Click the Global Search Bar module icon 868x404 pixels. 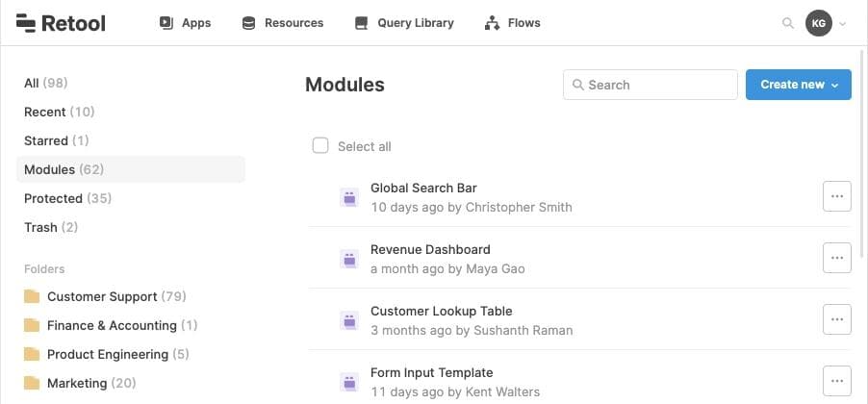click(x=349, y=197)
